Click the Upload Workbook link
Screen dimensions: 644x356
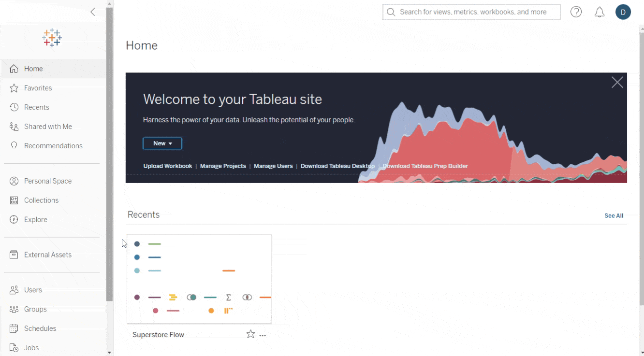[168, 166]
